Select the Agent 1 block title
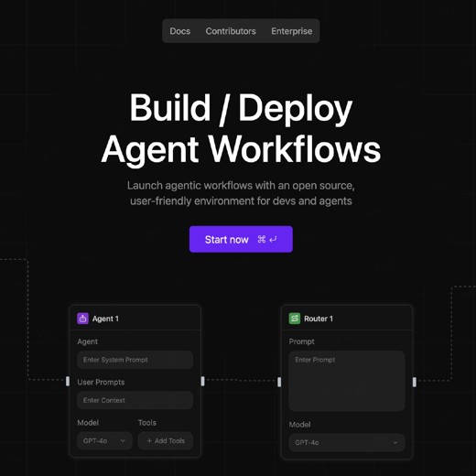Image resolution: width=476 pixels, height=476 pixels. point(105,319)
